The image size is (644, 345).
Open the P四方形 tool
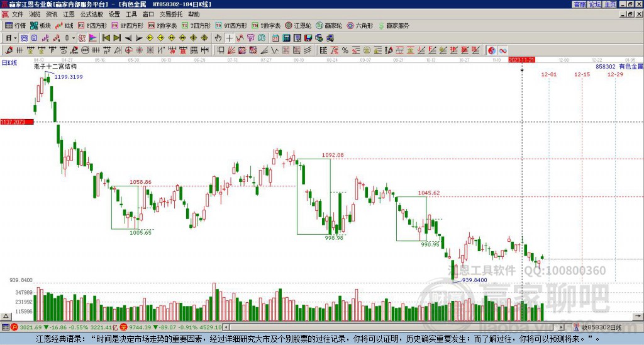click(92, 25)
